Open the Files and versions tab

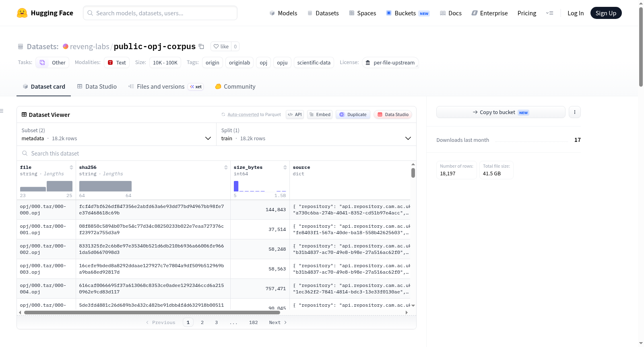165,86
